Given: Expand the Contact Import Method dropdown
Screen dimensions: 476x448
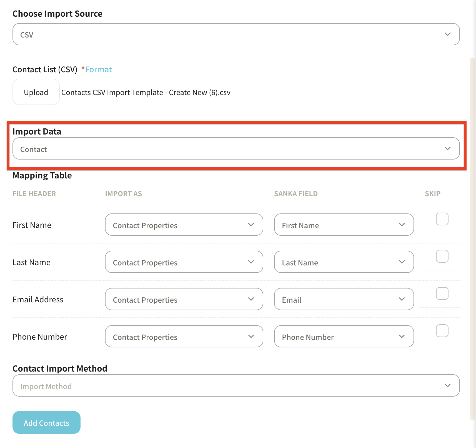Looking at the screenshot, I should coord(236,386).
